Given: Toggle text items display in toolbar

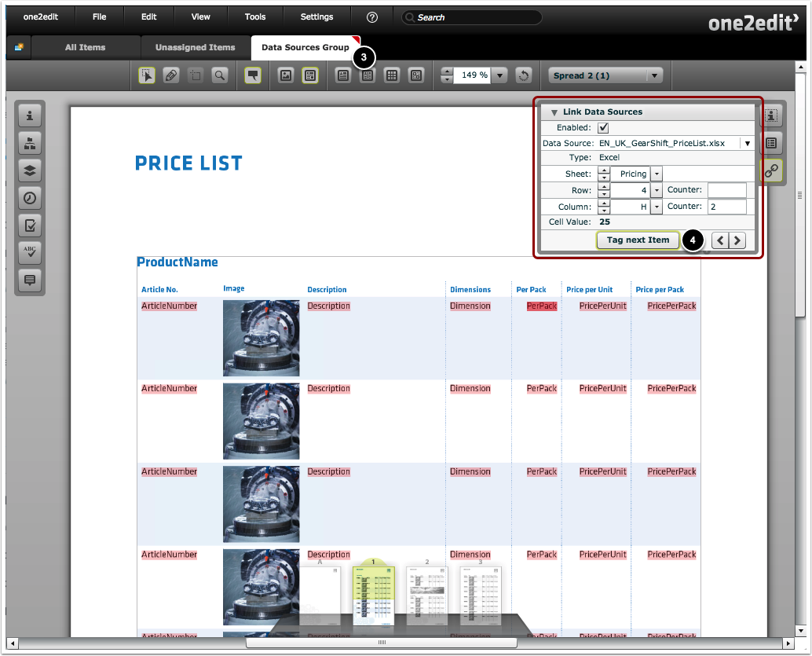Looking at the screenshot, I should tap(309, 75).
